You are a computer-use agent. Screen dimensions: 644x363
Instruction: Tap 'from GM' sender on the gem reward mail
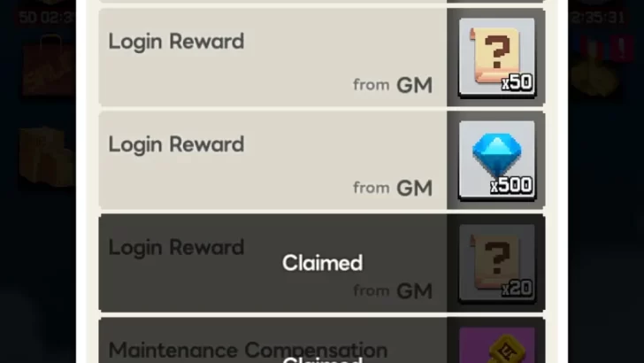[x=393, y=188]
